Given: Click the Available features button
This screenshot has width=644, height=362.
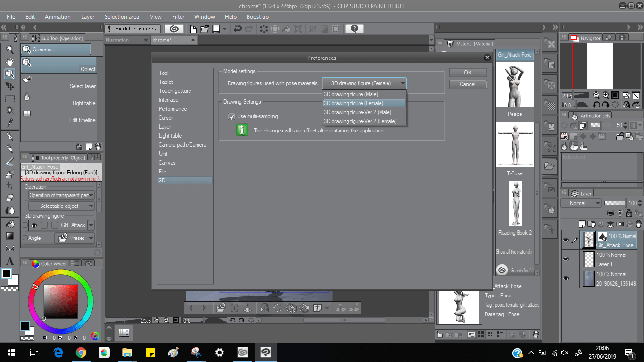Looking at the screenshot, I should click(x=133, y=29).
